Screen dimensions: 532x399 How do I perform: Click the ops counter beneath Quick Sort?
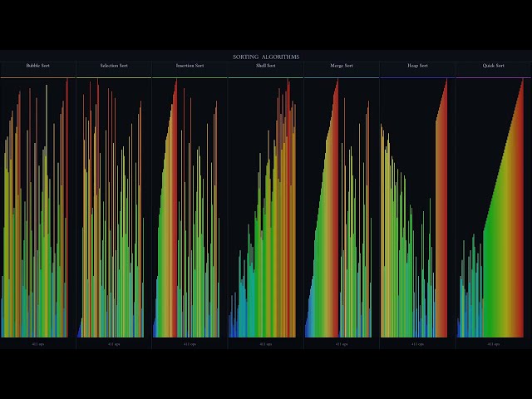[x=493, y=344]
